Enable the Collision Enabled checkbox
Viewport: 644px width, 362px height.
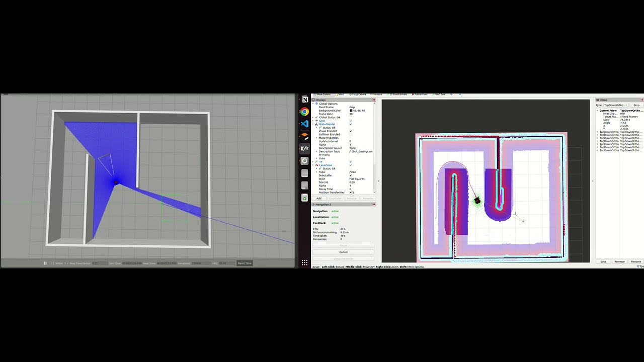click(351, 135)
